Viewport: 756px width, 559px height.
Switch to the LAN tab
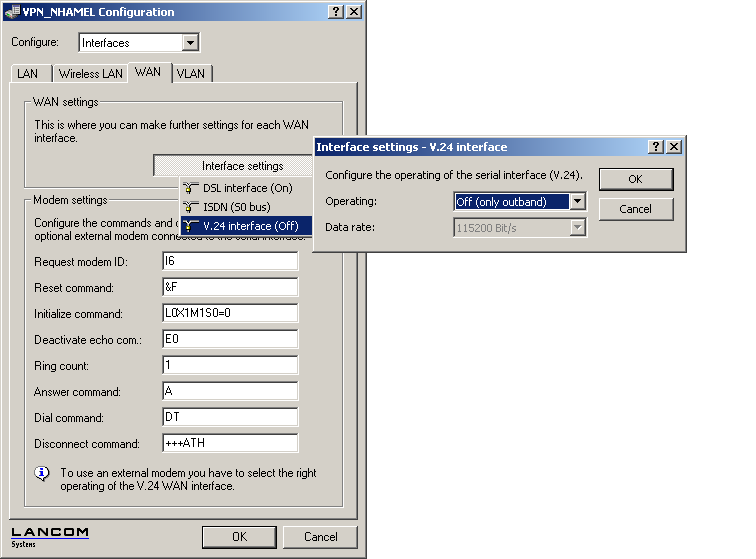[28, 74]
